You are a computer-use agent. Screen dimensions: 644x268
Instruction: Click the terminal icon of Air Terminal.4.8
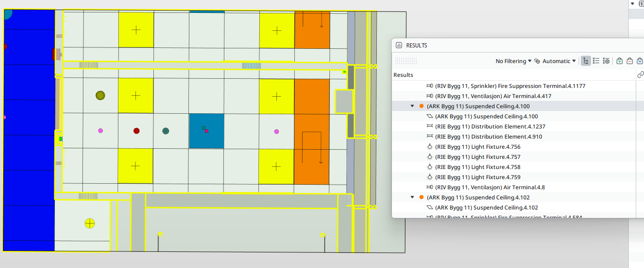pyautogui.click(x=430, y=187)
